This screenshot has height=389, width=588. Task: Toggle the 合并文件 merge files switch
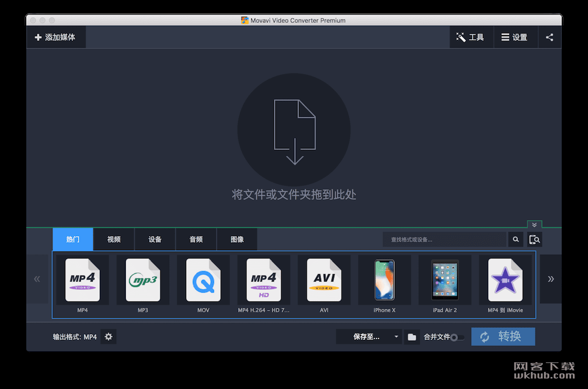tap(457, 337)
